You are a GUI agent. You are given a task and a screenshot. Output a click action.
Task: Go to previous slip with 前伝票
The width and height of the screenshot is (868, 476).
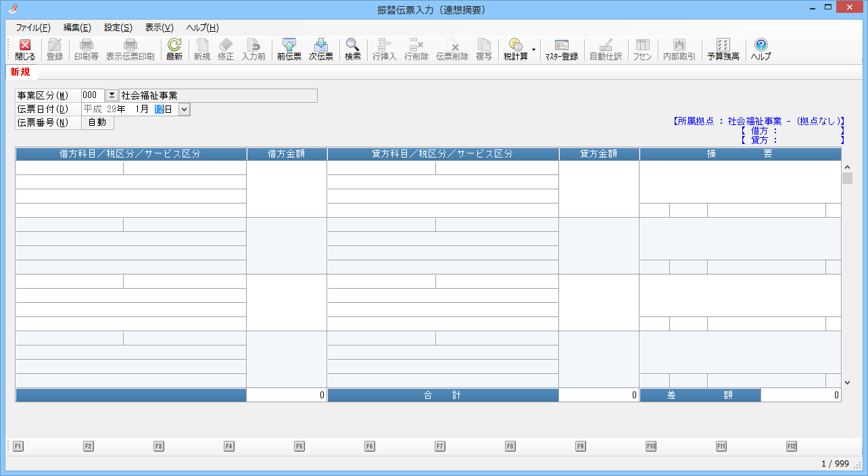(x=289, y=50)
